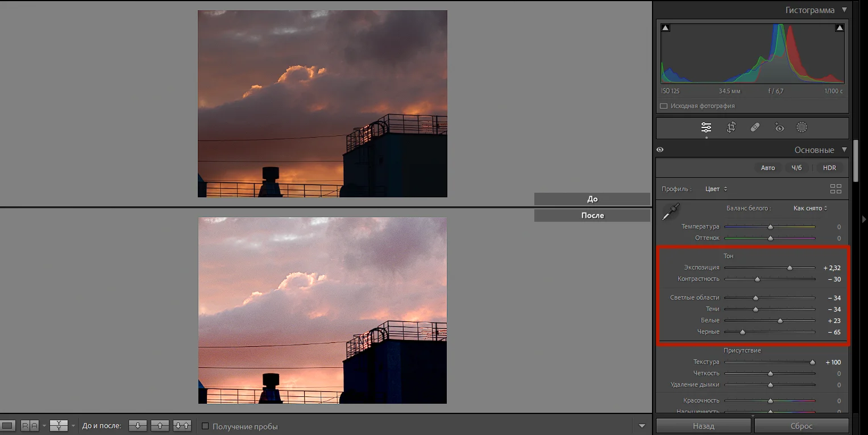Switch to the R|A reference view

[29, 425]
